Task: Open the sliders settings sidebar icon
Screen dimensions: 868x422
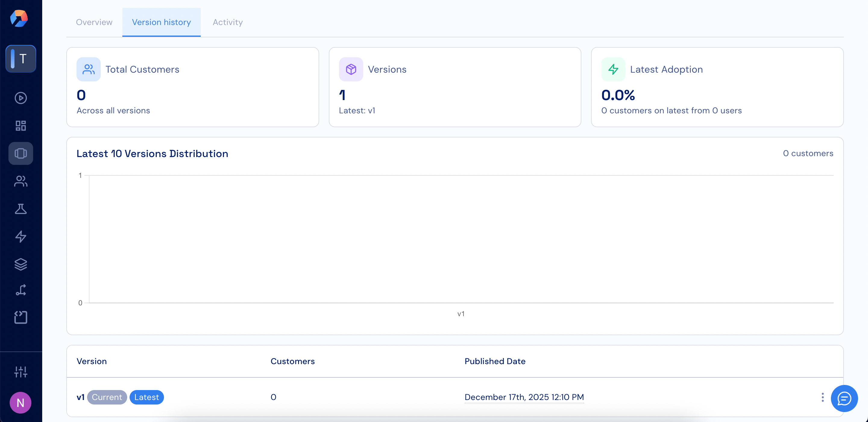Action: tap(21, 372)
